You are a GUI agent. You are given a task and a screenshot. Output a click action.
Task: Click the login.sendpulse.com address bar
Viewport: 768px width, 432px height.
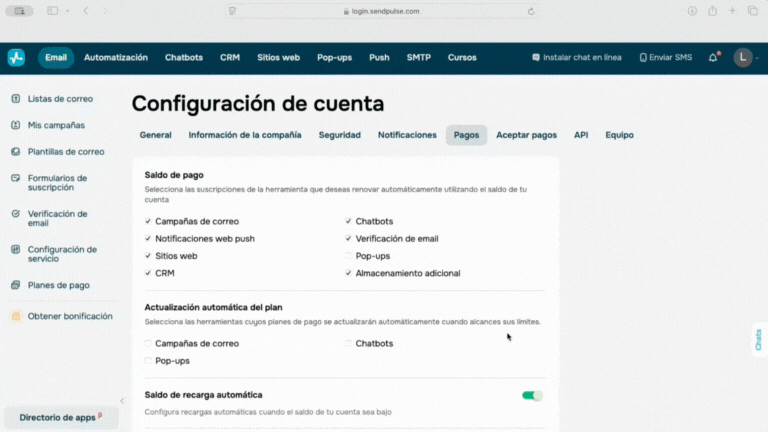pos(381,11)
